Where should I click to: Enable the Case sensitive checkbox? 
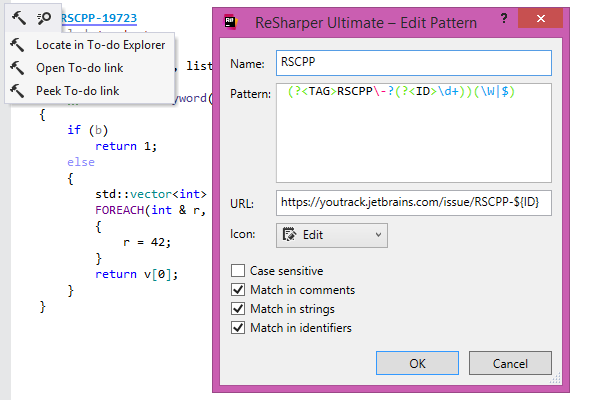click(x=238, y=270)
